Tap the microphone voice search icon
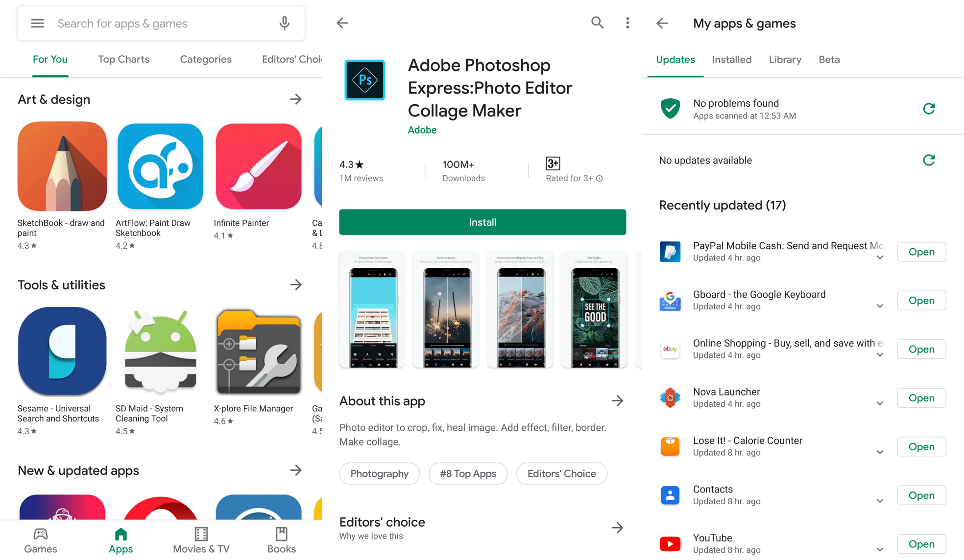The width and height of the screenshot is (964, 560). (x=285, y=23)
